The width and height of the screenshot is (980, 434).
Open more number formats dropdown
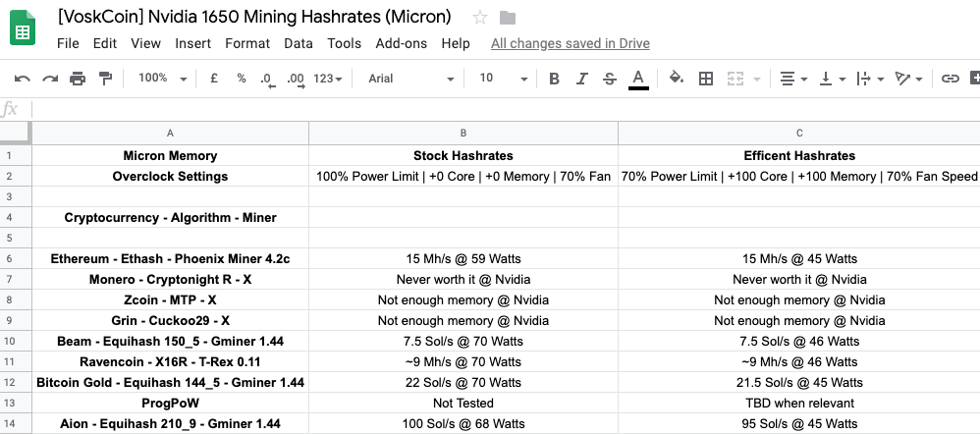(x=328, y=79)
